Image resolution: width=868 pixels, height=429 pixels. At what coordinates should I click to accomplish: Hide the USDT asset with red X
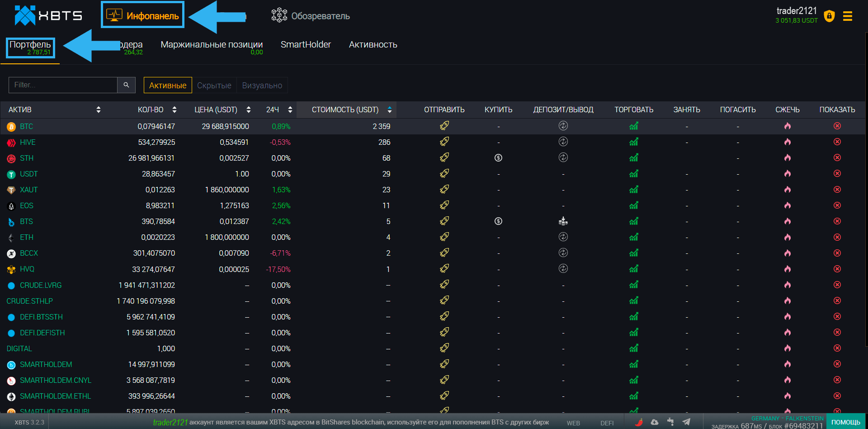(837, 174)
